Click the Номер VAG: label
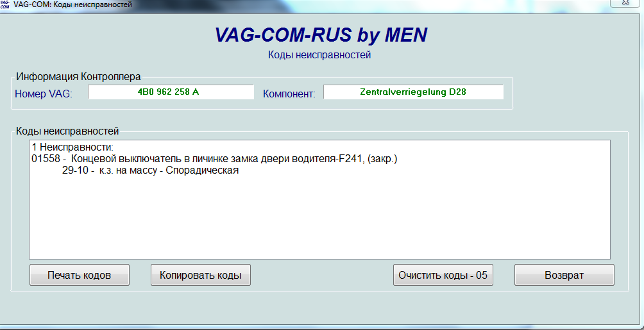 (x=44, y=94)
